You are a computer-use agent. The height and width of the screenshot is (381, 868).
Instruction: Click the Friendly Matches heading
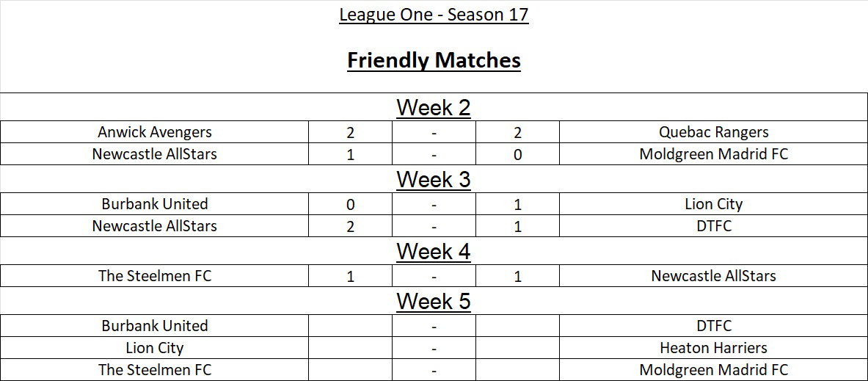[434, 60]
